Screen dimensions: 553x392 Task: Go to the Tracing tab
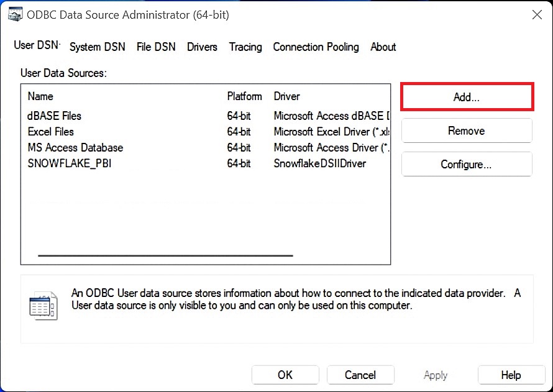245,47
